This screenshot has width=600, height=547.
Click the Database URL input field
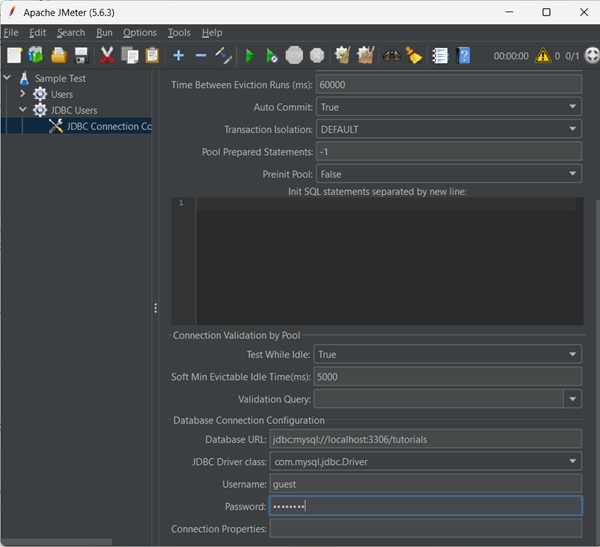pyautogui.click(x=425, y=439)
